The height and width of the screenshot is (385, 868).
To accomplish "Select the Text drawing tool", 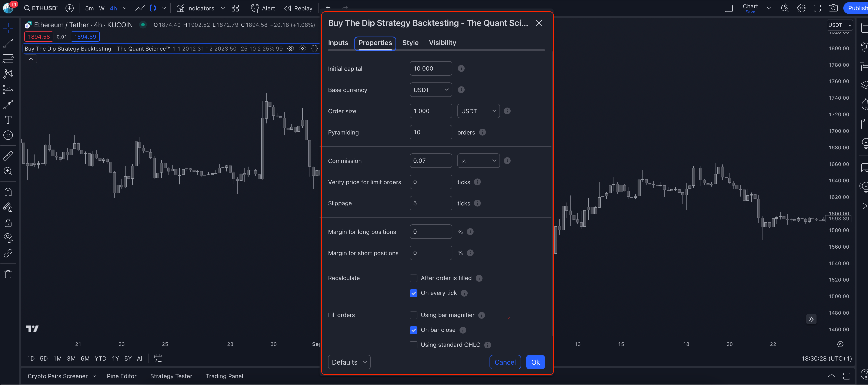I will coord(8,120).
